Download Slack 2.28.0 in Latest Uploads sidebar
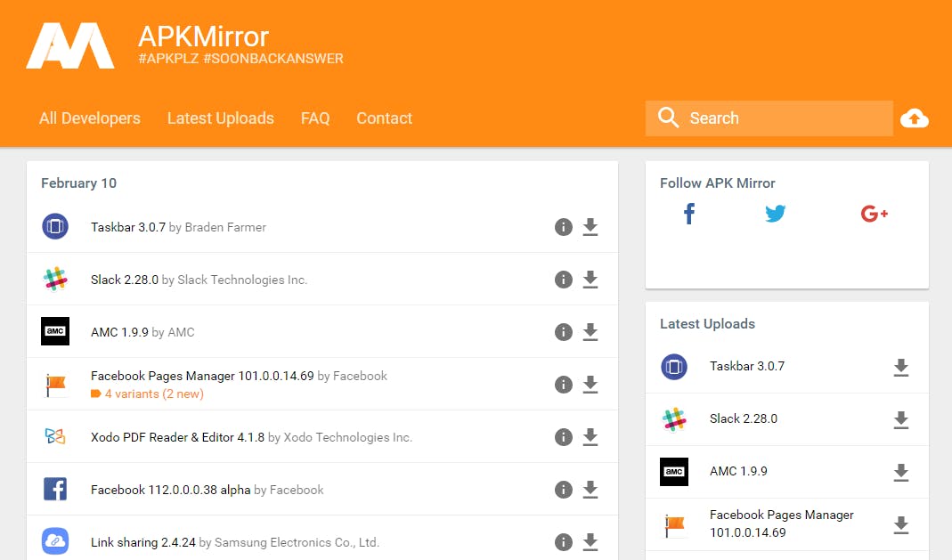Screen dimensions: 952x560 (900, 419)
